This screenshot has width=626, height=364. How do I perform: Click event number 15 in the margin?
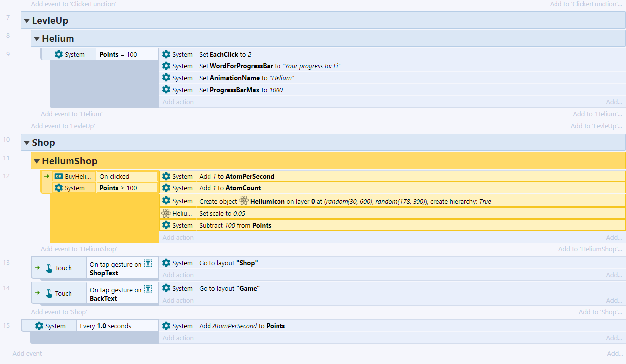(6, 325)
